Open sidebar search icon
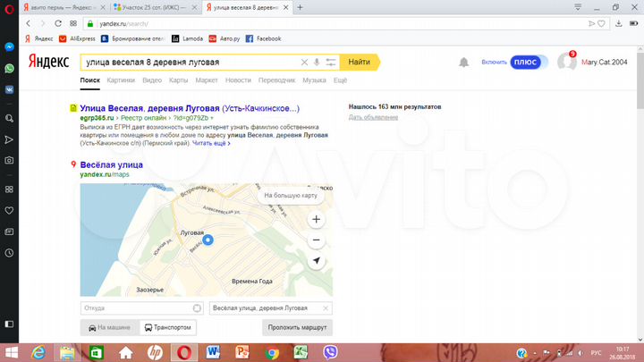Screen dimensions: 644x362 pos(9,119)
